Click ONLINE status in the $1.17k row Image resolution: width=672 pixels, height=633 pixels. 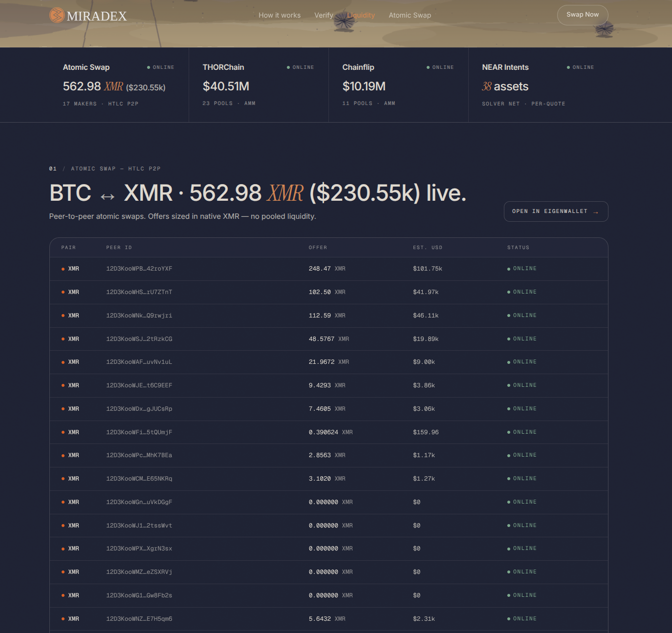522,455
